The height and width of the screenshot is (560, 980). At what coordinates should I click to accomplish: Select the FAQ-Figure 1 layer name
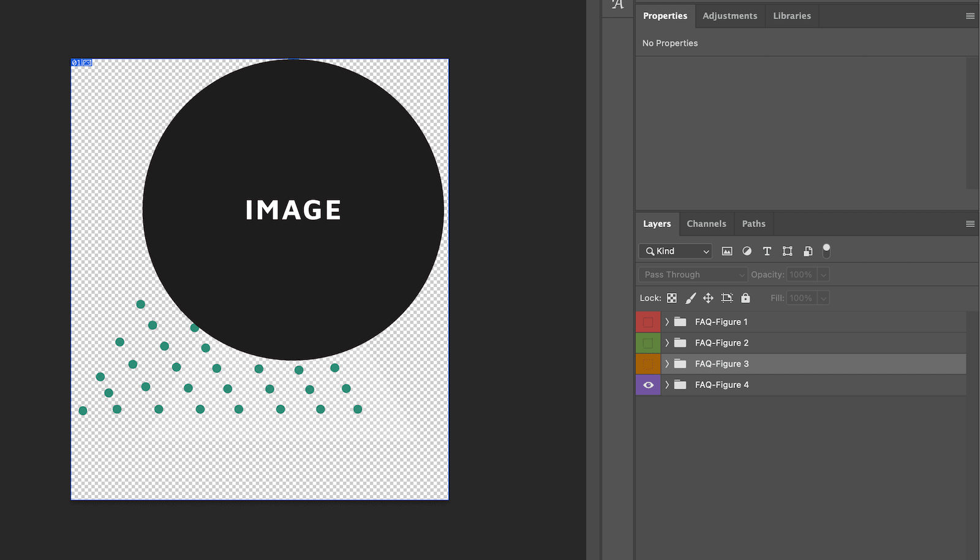coord(722,322)
